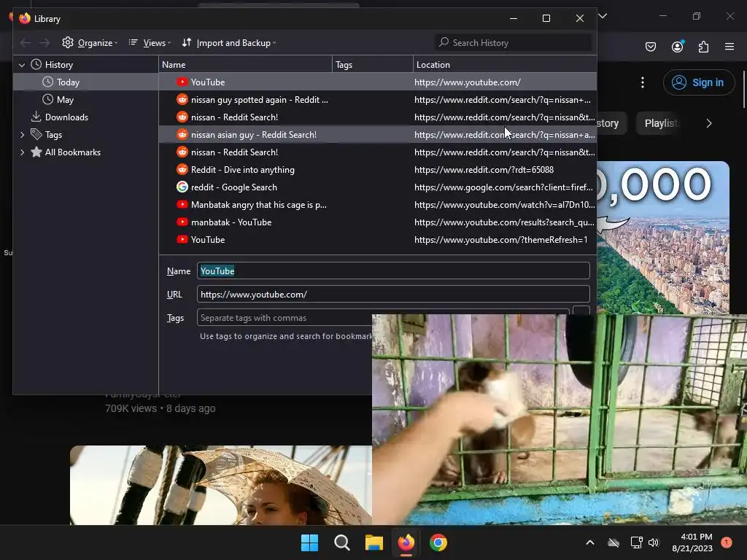Click Reddit icon beside 'Reddit - Dive into anything'
The width and height of the screenshot is (747, 560).
point(182,169)
